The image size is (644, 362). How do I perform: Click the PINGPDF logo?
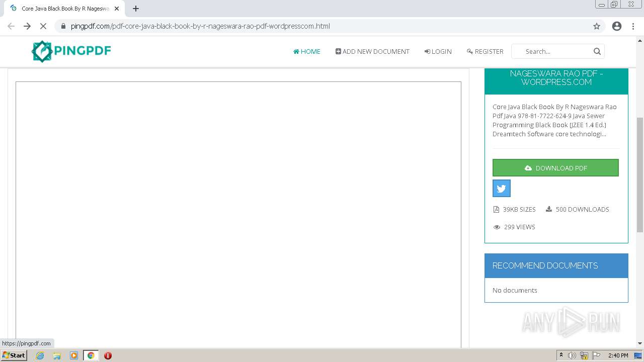tap(71, 51)
